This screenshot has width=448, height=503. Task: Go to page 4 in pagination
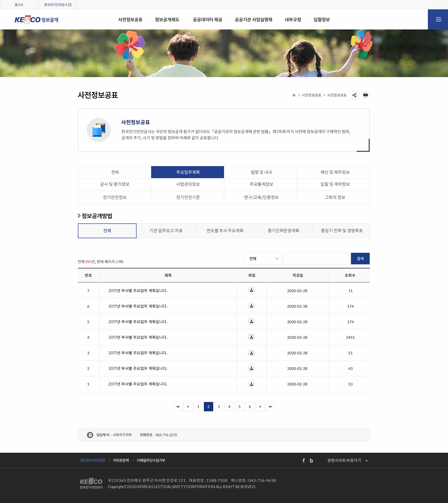(x=229, y=407)
